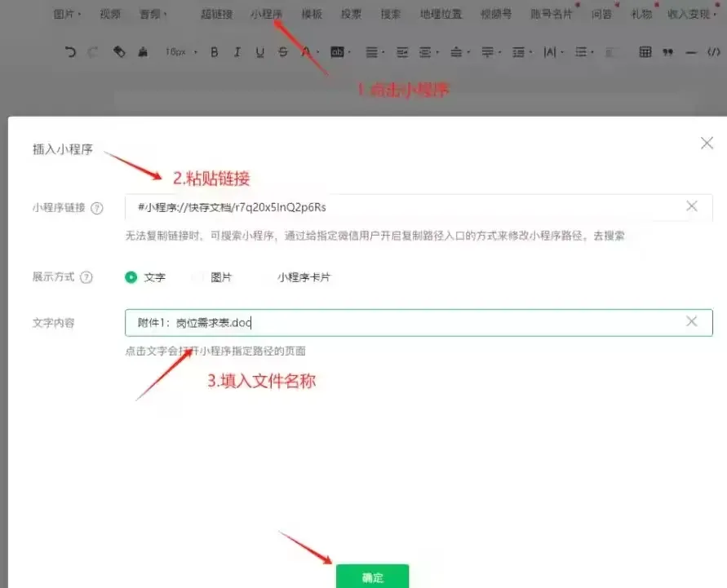Activate the format painter brush
The height and width of the screenshot is (588, 727).
(143, 51)
